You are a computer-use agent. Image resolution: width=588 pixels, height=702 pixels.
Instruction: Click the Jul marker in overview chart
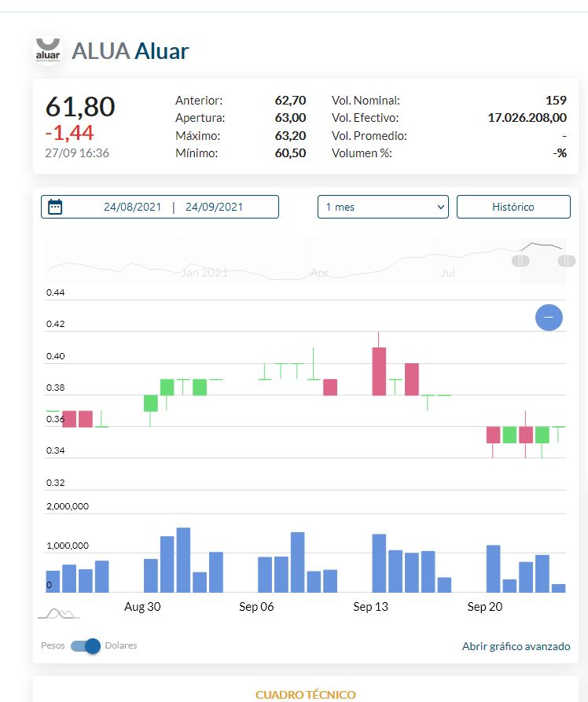coord(448,273)
